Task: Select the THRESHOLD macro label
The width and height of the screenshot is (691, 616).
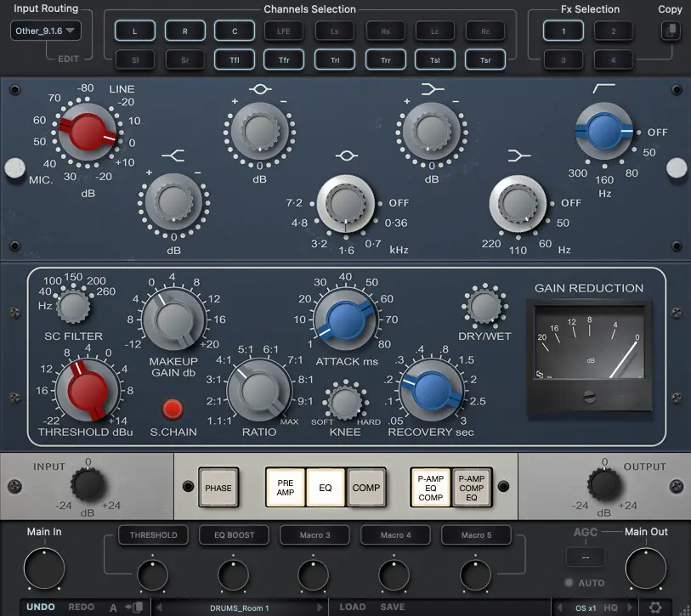Action: pyautogui.click(x=153, y=535)
